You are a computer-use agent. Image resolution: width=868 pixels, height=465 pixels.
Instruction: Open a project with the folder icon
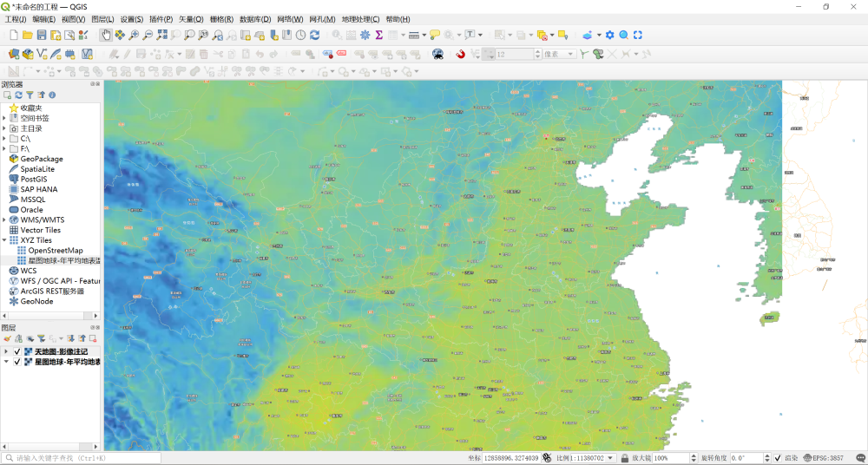pyautogui.click(x=28, y=35)
